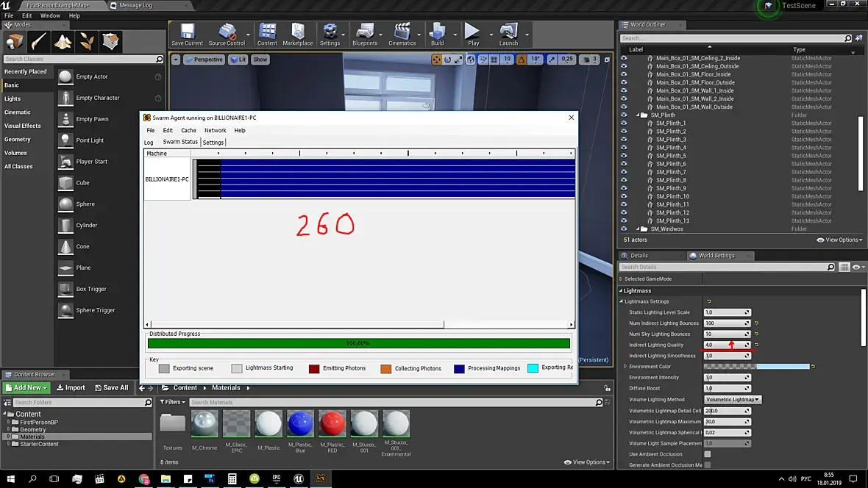Toggle visibility of Main_Box_01_SM_Floor_Inside

(x=624, y=74)
